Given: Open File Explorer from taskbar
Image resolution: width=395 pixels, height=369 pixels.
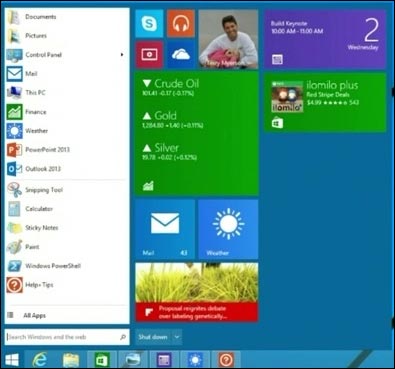Looking at the screenshot, I should 71,360.
